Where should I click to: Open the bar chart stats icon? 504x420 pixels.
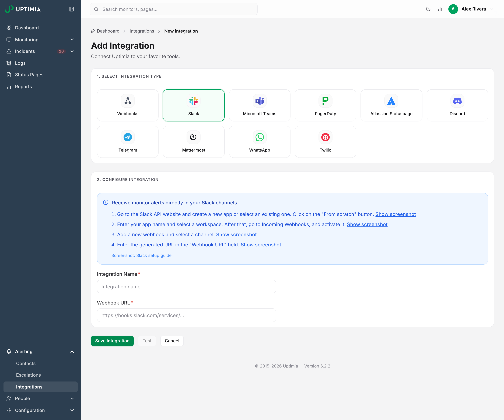(x=440, y=9)
